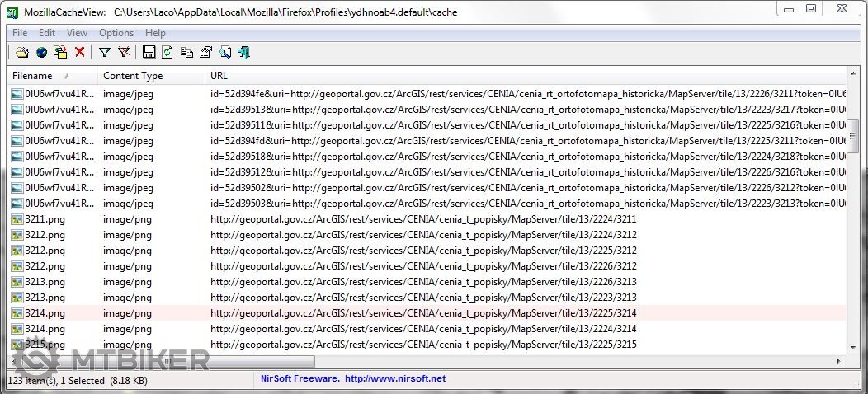Click the Exit door icon
This screenshot has height=394, width=868.
pyautogui.click(x=244, y=53)
